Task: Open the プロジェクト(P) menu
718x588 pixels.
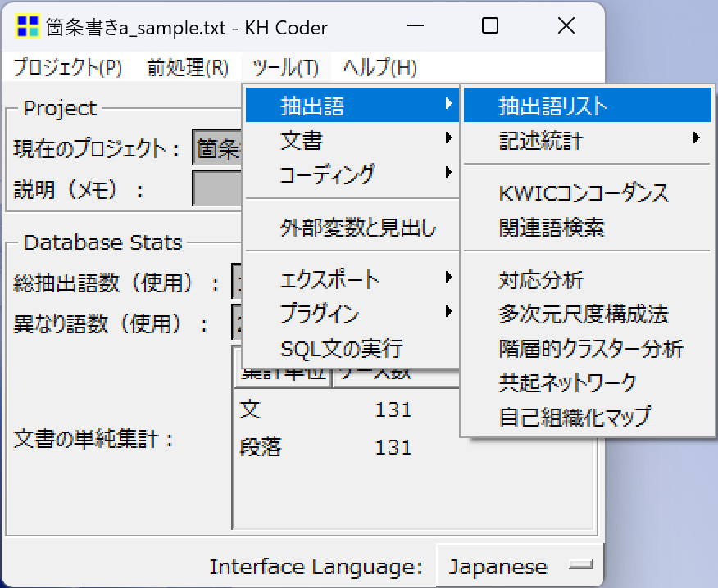Action: pyautogui.click(x=68, y=68)
